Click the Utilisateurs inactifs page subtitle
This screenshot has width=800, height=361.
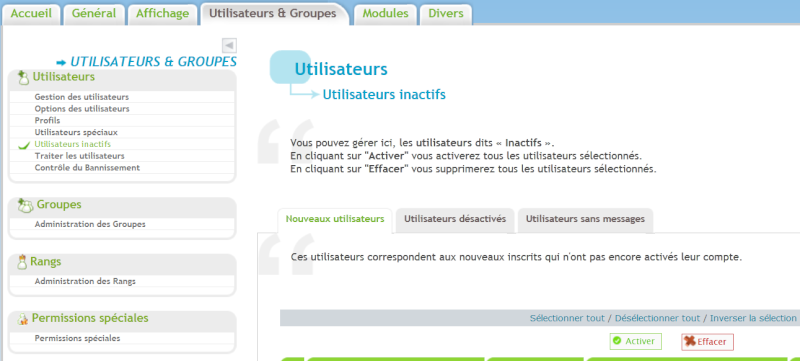(x=384, y=95)
